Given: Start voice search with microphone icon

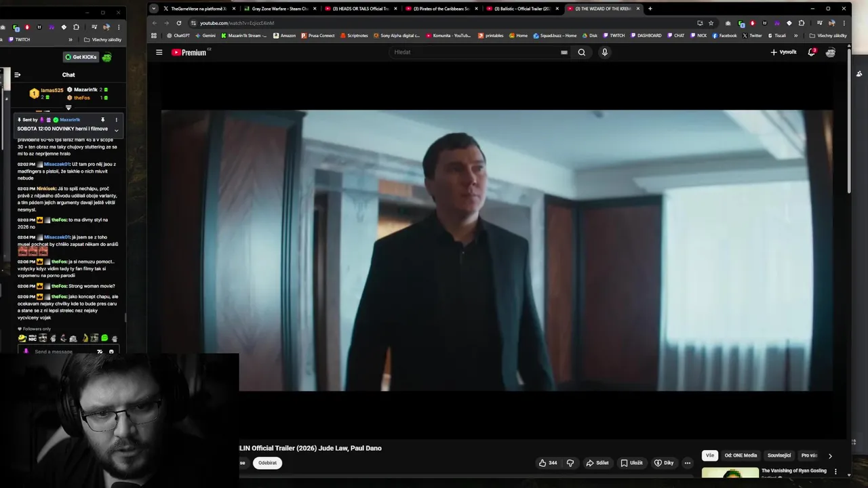Looking at the screenshot, I should pyautogui.click(x=604, y=52).
